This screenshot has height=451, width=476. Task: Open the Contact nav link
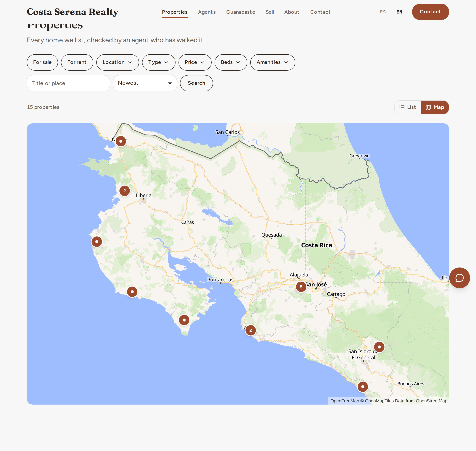(x=320, y=12)
